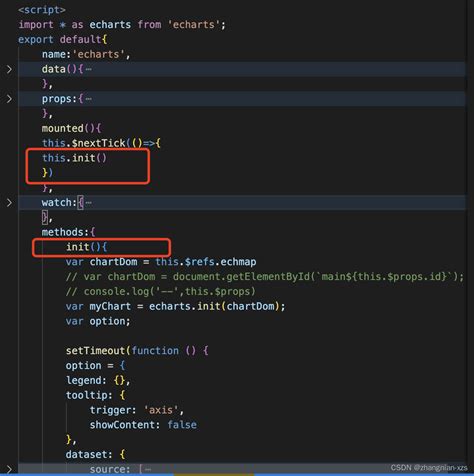Click the ellipsis after source: [
The height and width of the screenshot is (476, 474).
(148, 469)
